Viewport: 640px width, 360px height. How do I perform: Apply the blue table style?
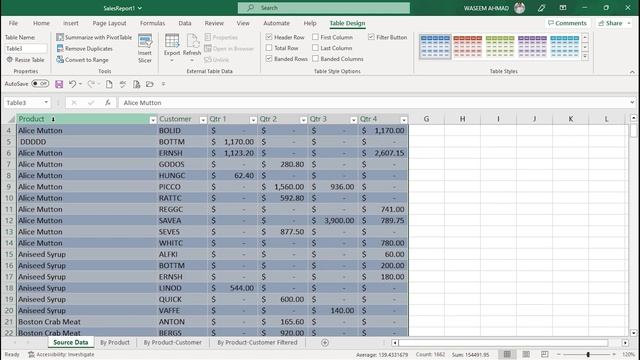435,47
